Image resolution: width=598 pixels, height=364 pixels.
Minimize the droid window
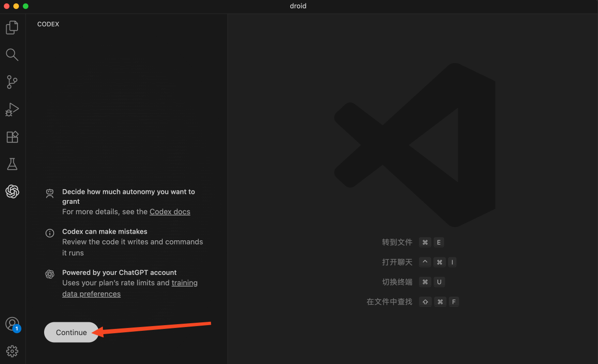tap(16, 6)
